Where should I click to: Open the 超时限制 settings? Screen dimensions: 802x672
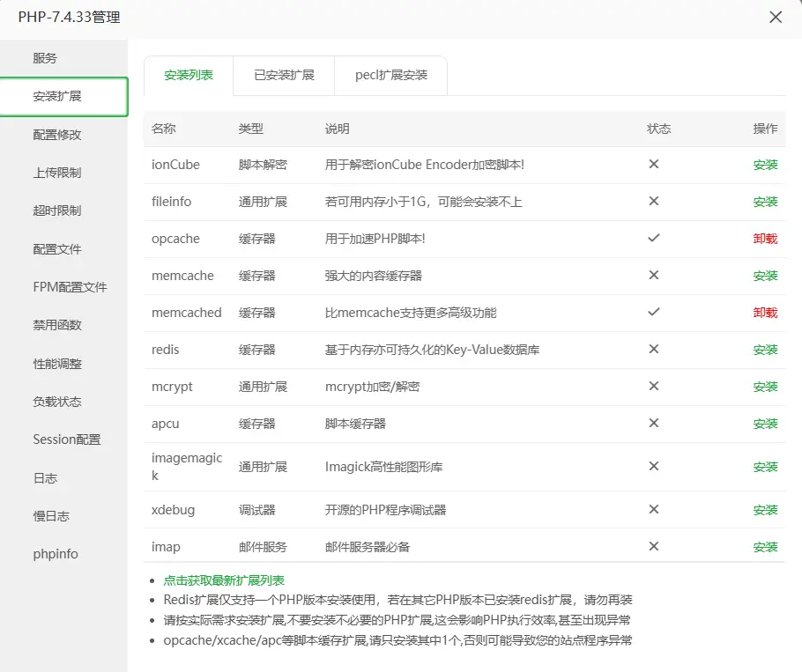click(x=55, y=210)
